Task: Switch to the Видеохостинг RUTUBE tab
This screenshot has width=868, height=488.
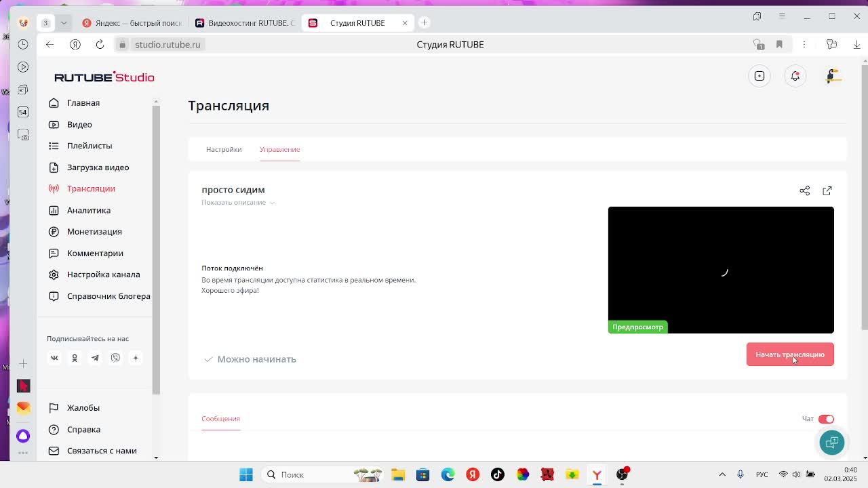Action: 245,23
